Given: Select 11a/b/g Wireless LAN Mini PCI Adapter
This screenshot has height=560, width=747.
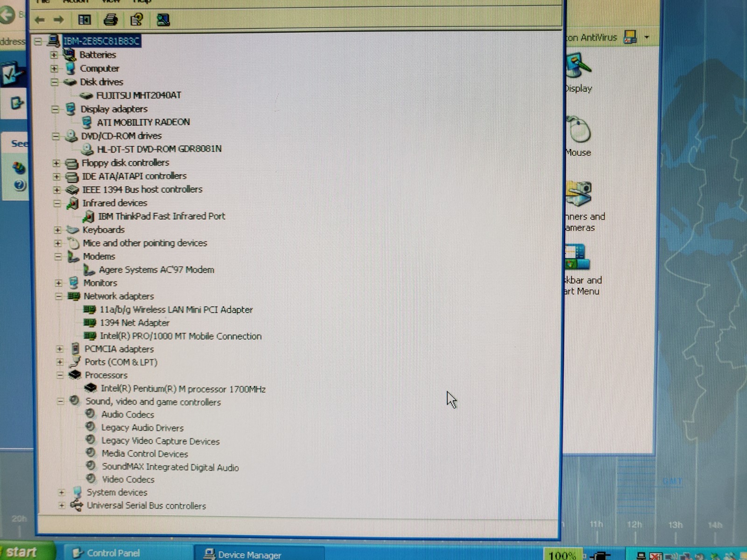Looking at the screenshot, I should pos(176,309).
